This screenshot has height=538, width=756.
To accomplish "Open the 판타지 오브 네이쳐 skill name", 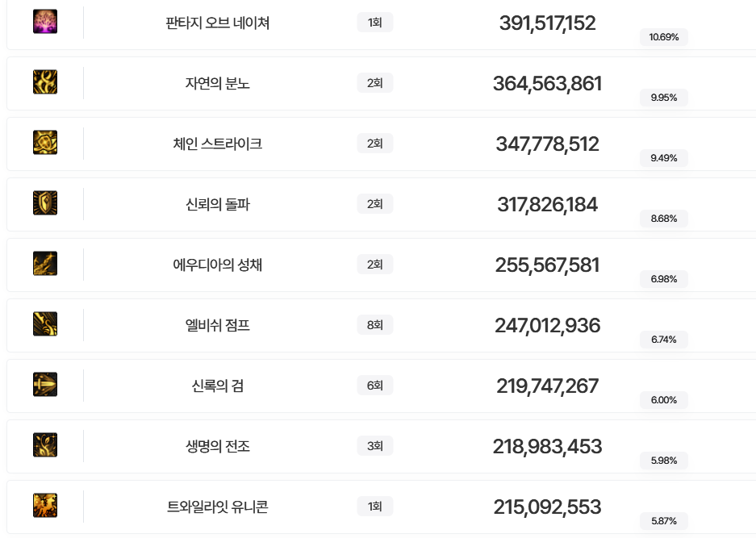I will pyautogui.click(x=217, y=23).
